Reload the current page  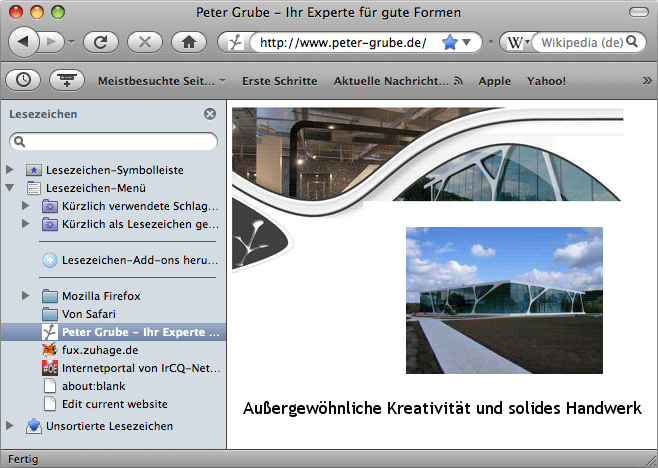(x=101, y=42)
